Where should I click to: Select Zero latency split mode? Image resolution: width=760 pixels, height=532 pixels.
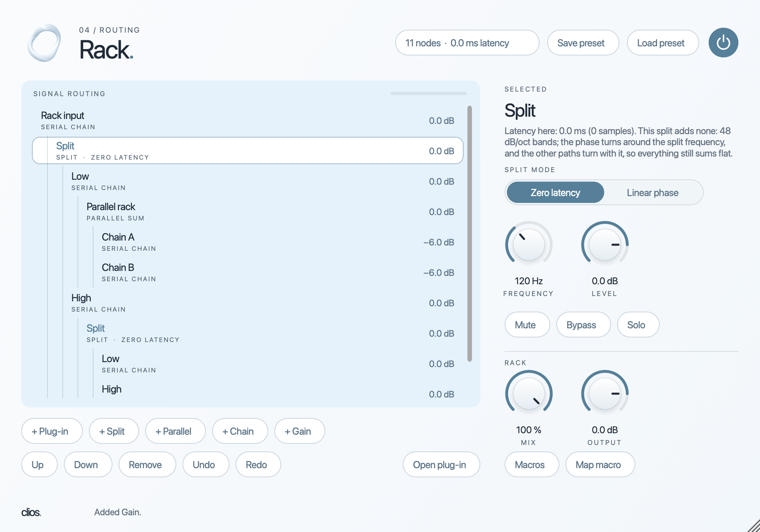pos(555,193)
